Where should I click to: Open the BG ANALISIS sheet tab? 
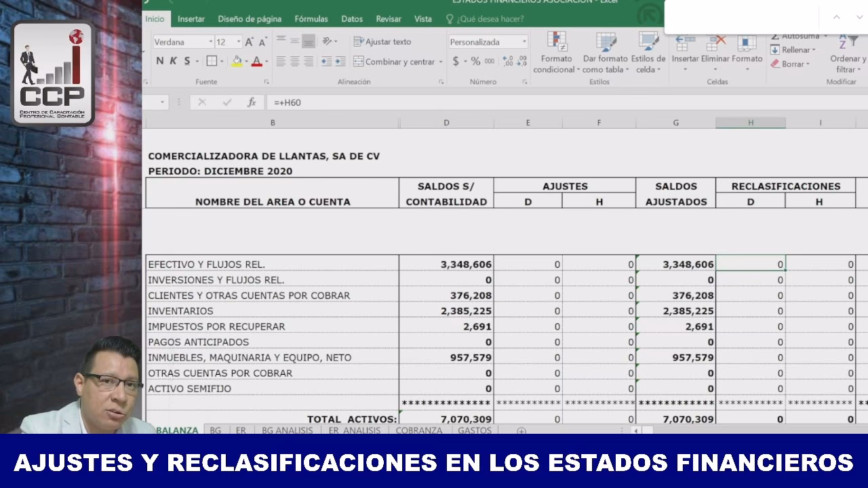coord(286,430)
